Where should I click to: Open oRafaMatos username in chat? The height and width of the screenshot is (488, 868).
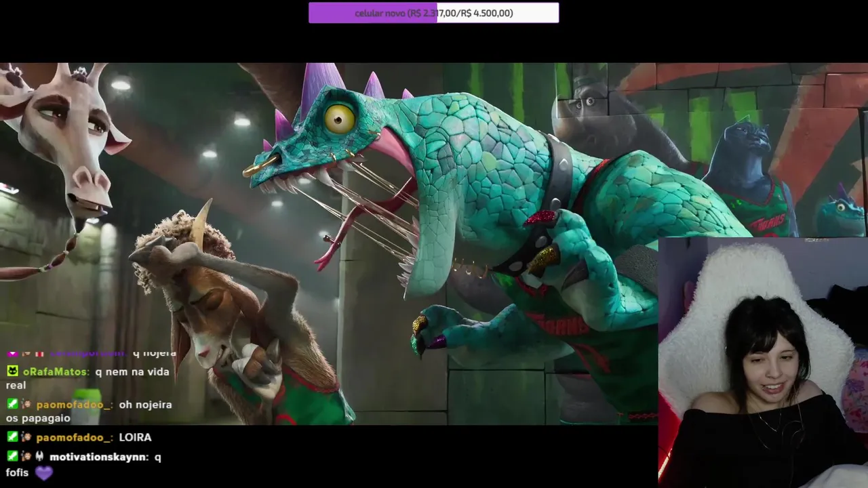coord(54,371)
